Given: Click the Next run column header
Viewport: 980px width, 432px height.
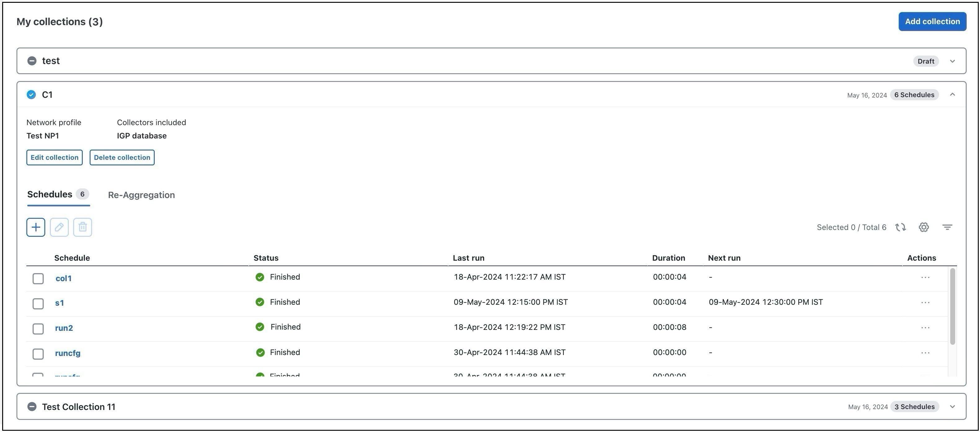Looking at the screenshot, I should (724, 258).
